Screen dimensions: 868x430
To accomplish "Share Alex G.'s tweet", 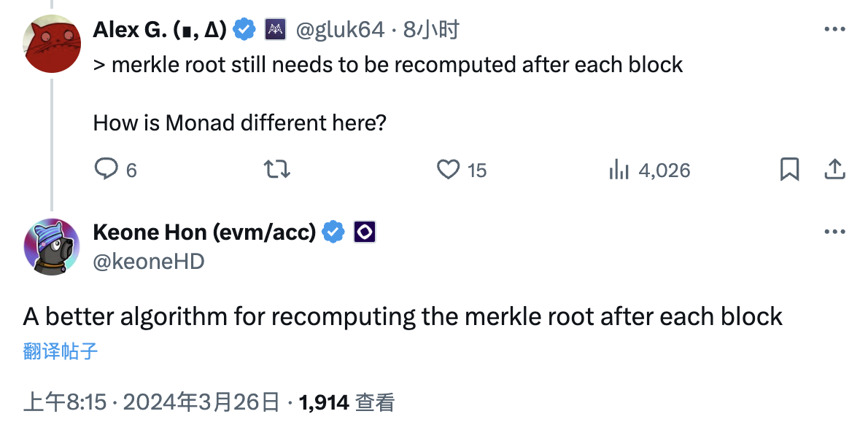I will click(834, 170).
